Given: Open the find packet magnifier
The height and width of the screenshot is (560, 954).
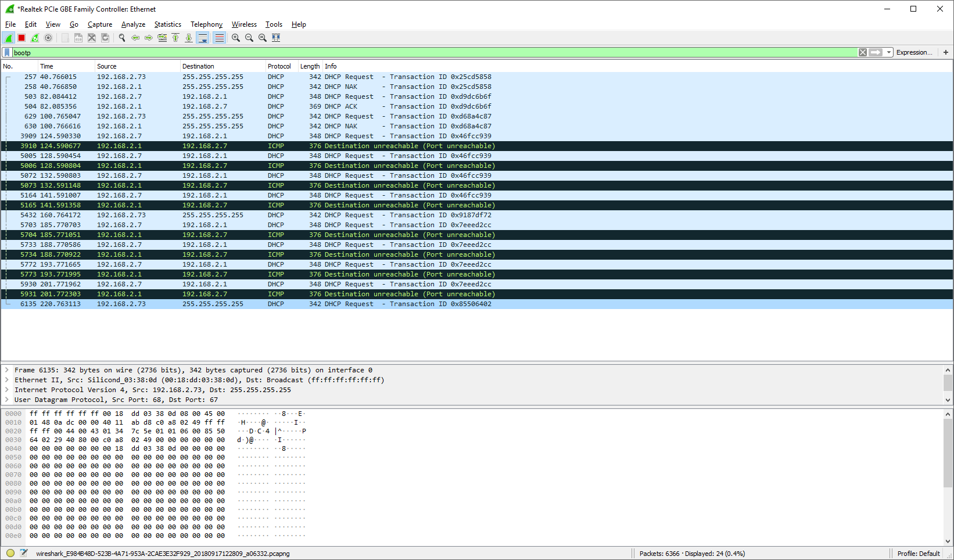Looking at the screenshot, I should click(x=122, y=38).
